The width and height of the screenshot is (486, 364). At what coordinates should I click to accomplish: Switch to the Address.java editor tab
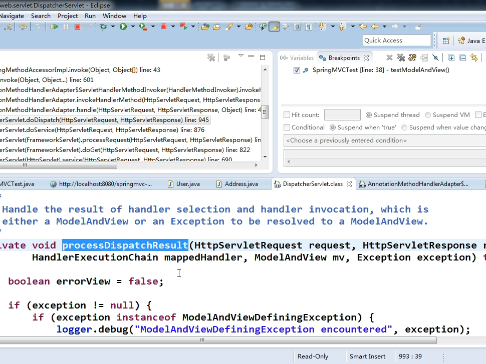click(237, 184)
